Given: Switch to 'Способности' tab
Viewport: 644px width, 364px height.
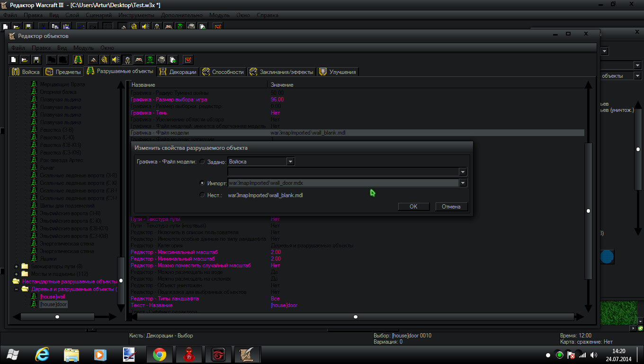Looking at the screenshot, I should coord(223,72).
